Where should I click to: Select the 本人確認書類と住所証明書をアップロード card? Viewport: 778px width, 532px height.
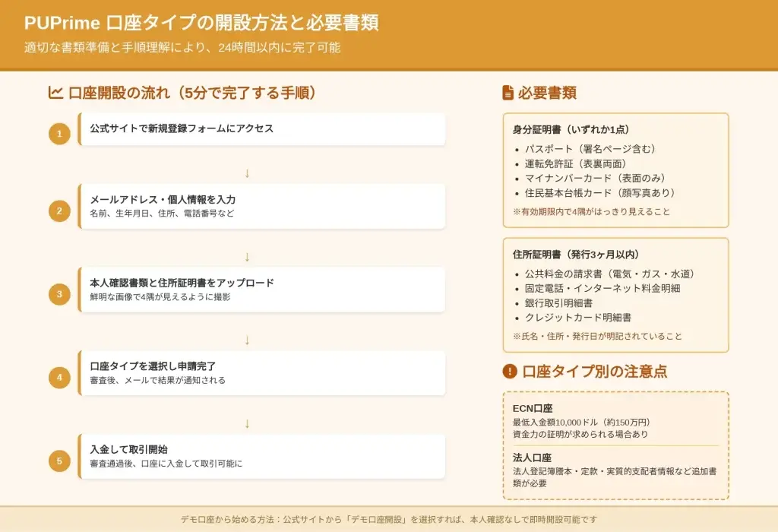coord(261,290)
